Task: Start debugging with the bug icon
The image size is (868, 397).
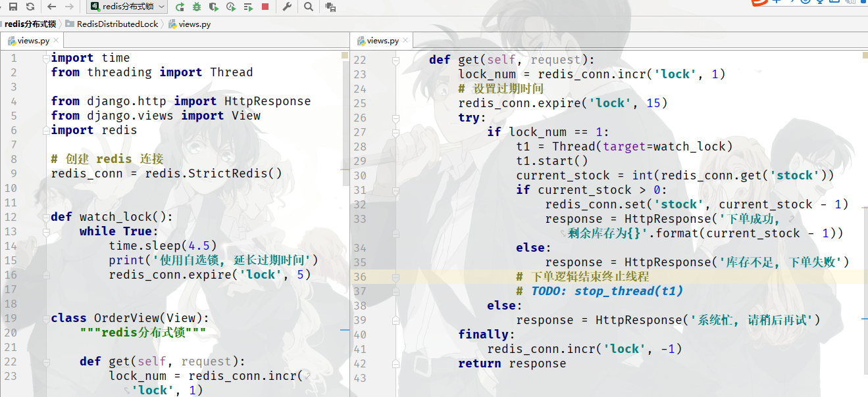Action: point(197,7)
